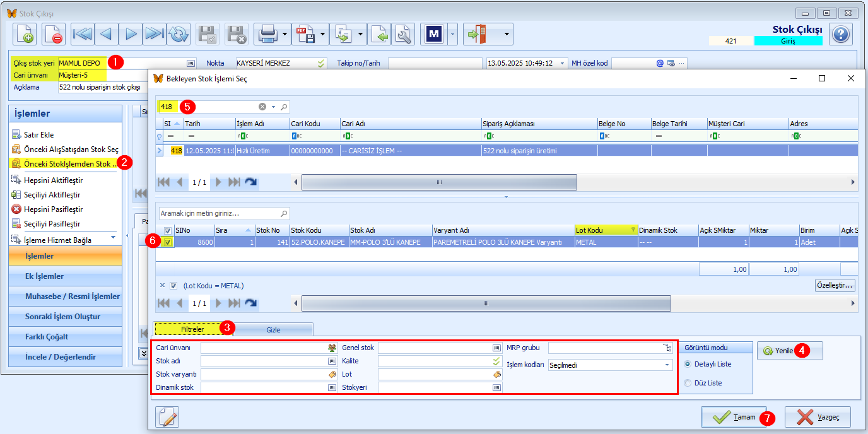This screenshot has height=434, width=868.
Task: Uncheck the Lot Kodu = METAL filter
Action: pyautogui.click(x=173, y=286)
